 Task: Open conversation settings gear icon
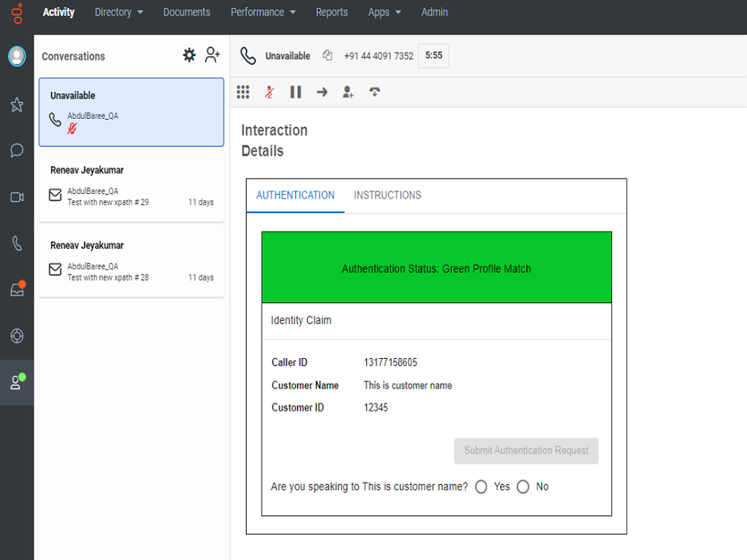tap(189, 55)
